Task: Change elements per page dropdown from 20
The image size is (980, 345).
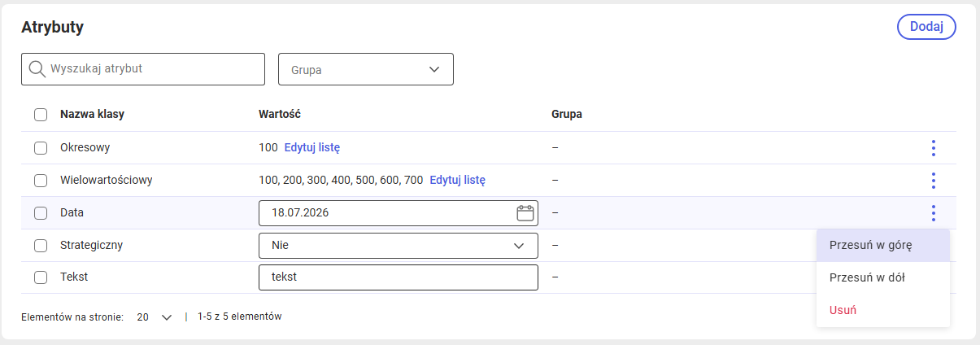Action: [155, 317]
